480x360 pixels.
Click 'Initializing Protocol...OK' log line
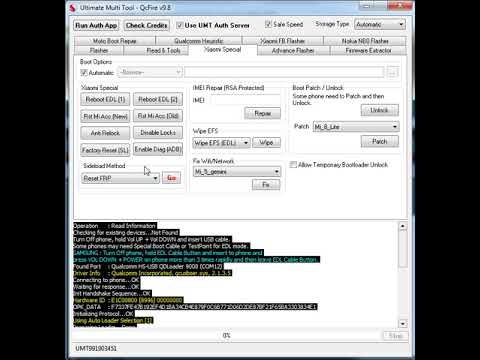click(104, 314)
